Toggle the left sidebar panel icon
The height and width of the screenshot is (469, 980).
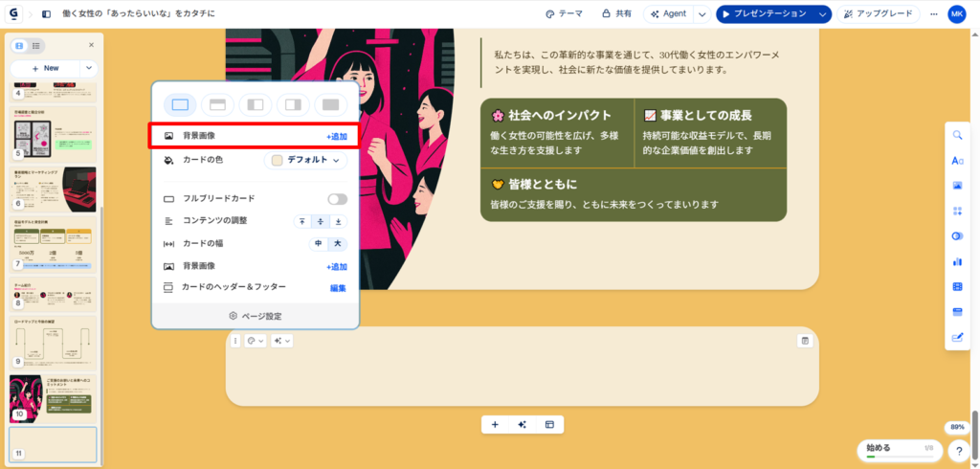[47, 14]
